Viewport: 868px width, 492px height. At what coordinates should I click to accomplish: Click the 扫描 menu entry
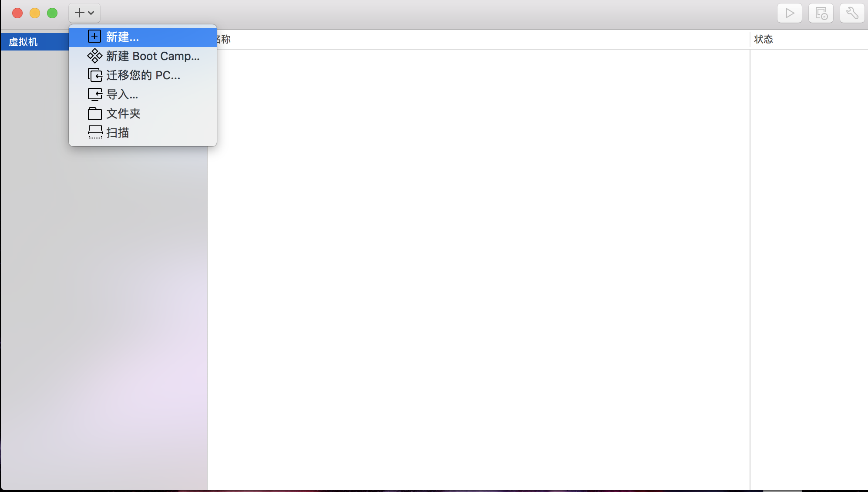point(143,133)
